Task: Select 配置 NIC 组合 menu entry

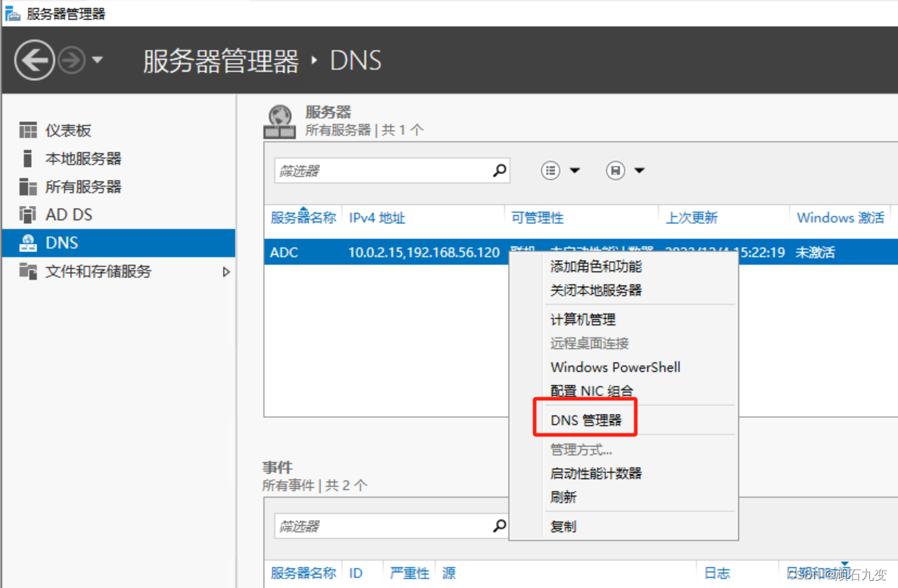Action: pyautogui.click(x=592, y=391)
